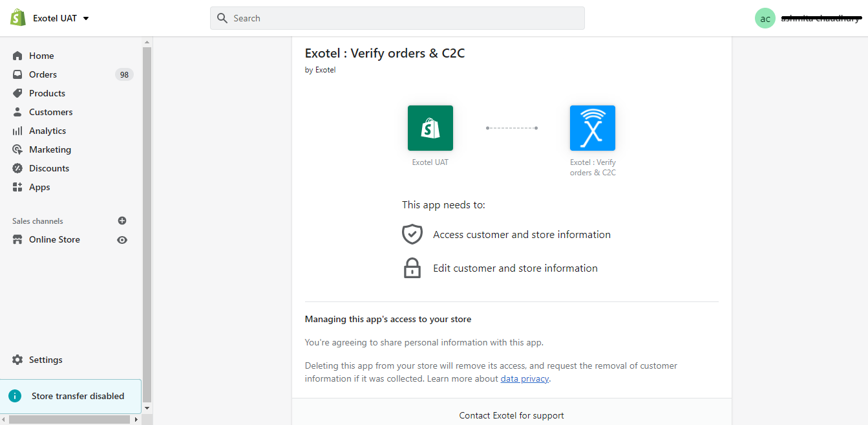Click horizontal scrollbar left arrow
The width and height of the screenshot is (868, 425).
(4, 419)
